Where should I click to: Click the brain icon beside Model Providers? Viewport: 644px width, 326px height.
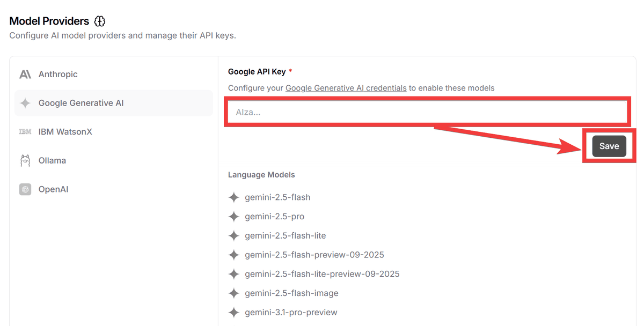100,21
